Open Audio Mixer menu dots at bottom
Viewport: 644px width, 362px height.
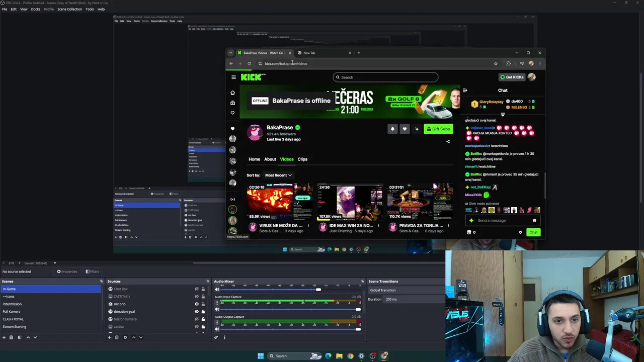click(224, 337)
